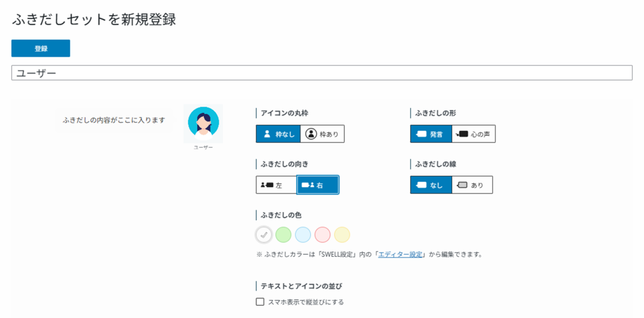The image size is (644, 318).
Task: Click the ユーザー title input field
Action: coord(321,73)
